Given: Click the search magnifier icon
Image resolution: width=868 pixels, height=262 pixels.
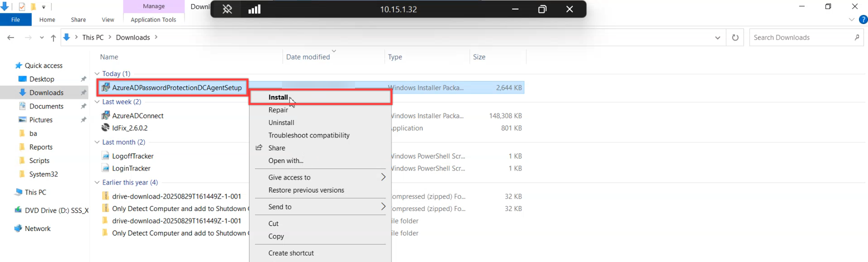Looking at the screenshot, I should point(857,37).
